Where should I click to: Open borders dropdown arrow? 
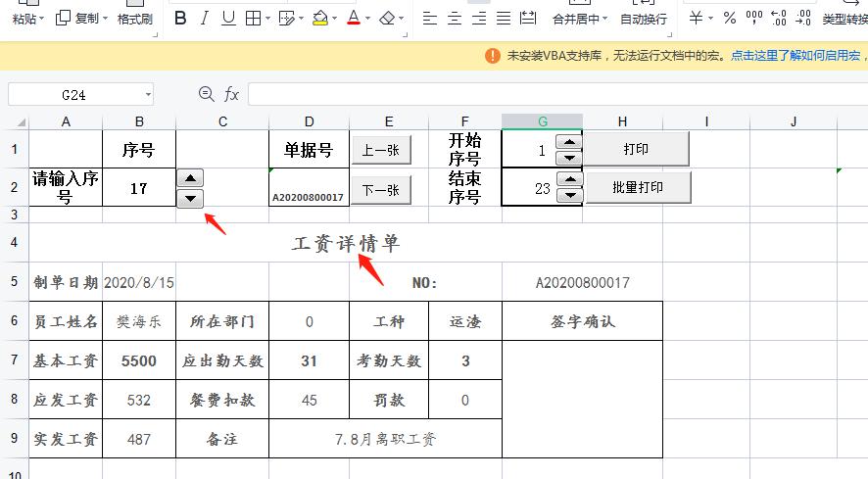267,19
